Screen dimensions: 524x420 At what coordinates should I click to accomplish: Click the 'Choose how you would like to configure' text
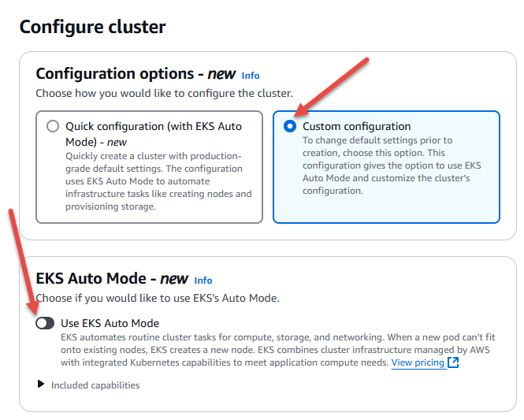164,93
